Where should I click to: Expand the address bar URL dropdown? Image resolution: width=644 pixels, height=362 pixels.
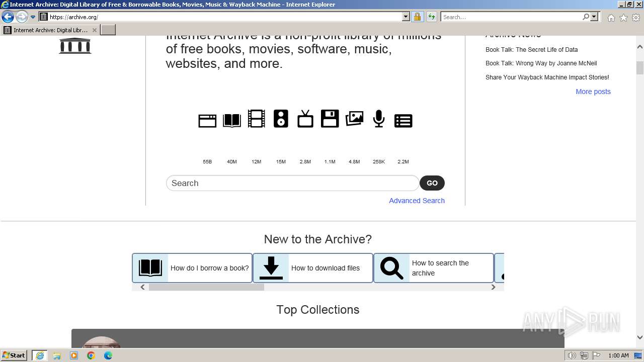pos(406,17)
